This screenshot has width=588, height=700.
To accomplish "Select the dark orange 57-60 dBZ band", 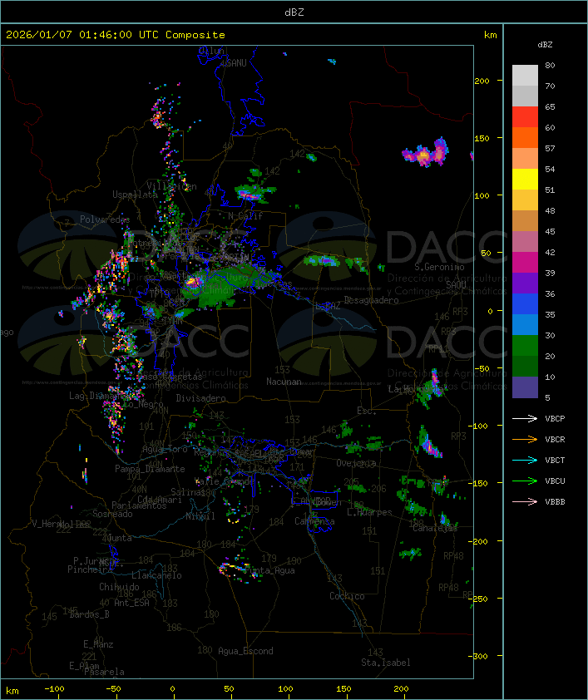I will point(525,138).
